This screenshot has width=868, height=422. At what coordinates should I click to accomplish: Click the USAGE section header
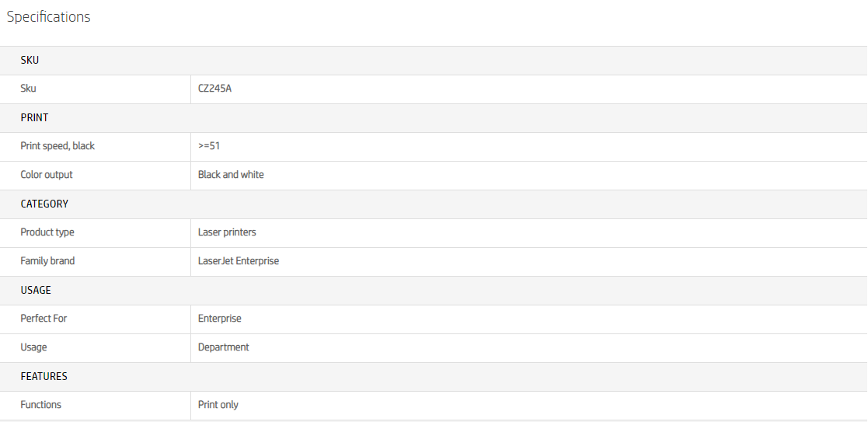(36, 291)
